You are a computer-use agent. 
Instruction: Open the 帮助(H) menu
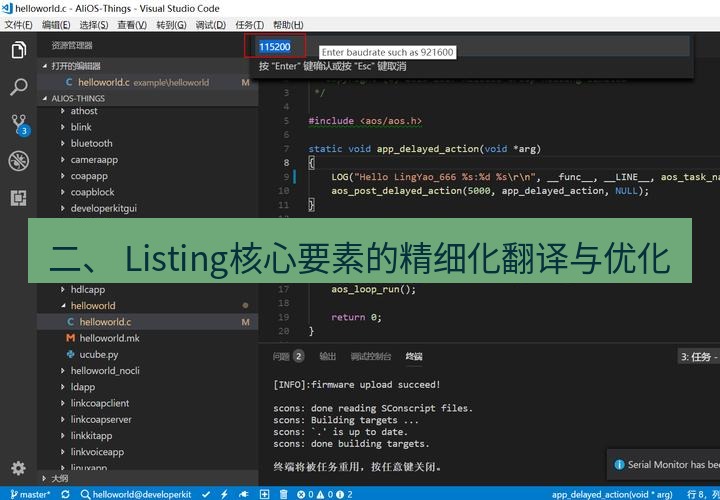pos(288,25)
